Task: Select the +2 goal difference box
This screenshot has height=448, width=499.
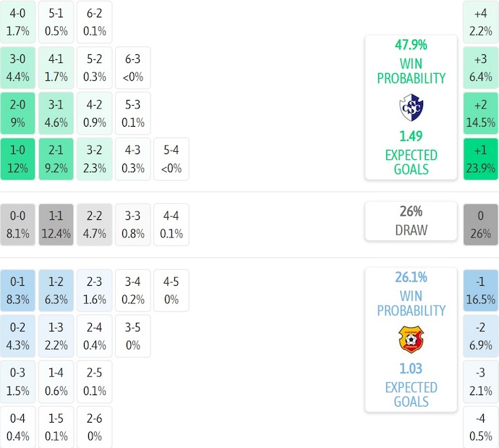Action: [481, 114]
